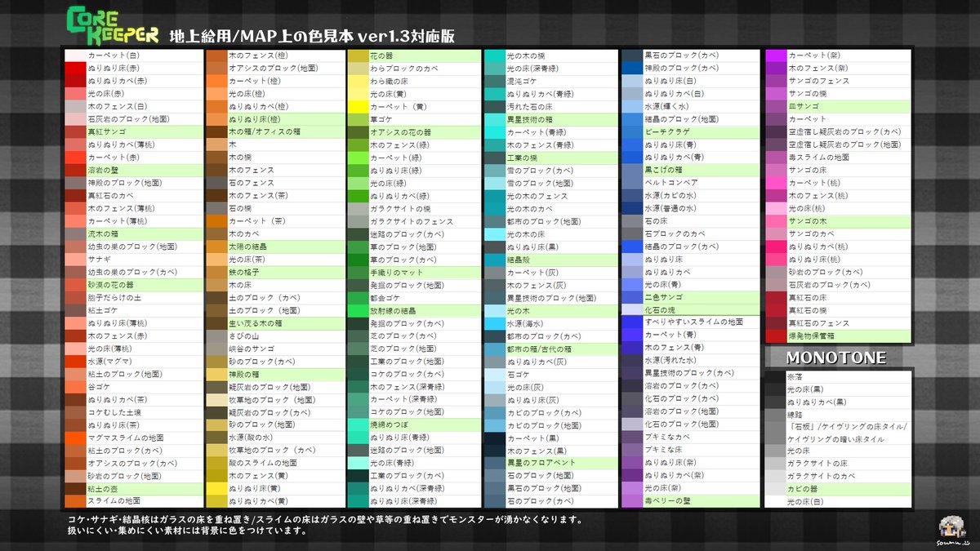
Task: Select the カーペット(桃) pink swatch
Action: tap(776, 183)
